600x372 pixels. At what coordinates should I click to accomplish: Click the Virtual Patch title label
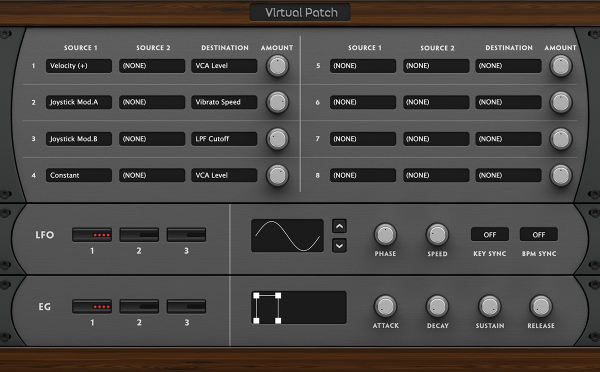click(301, 13)
